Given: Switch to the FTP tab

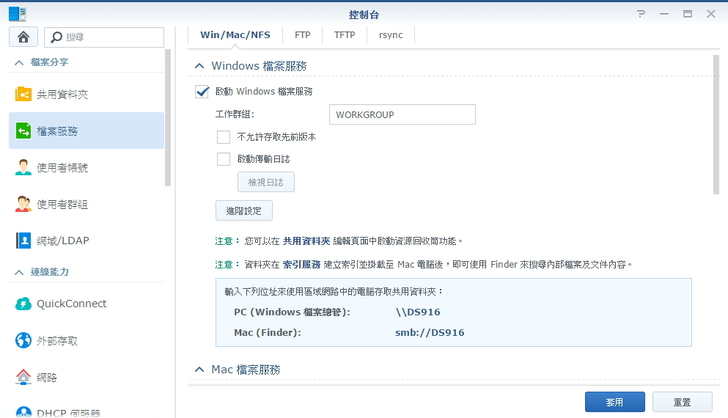Looking at the screenshot, I should tap(302, 35).
